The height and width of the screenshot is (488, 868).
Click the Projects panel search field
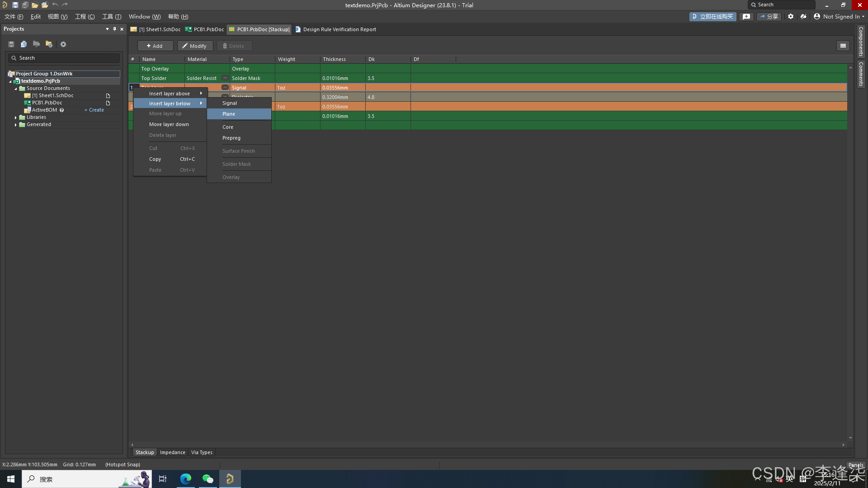coord(64,58)
